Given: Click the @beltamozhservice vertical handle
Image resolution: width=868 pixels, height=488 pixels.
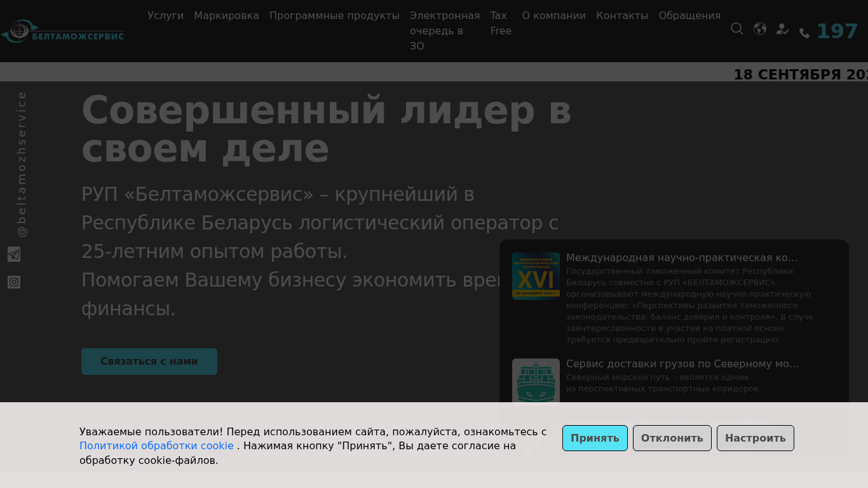Looking at the screenshot, I should click(x=22, y=164).
